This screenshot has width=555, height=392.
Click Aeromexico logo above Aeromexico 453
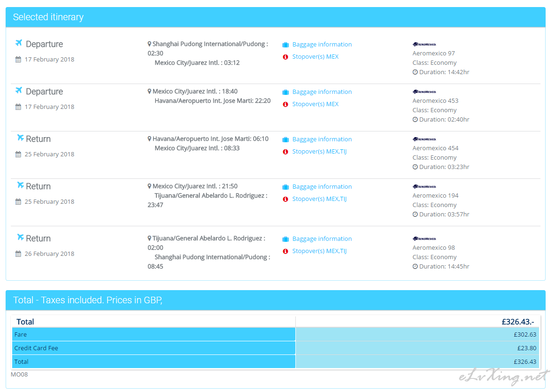[x=424, y=92]
